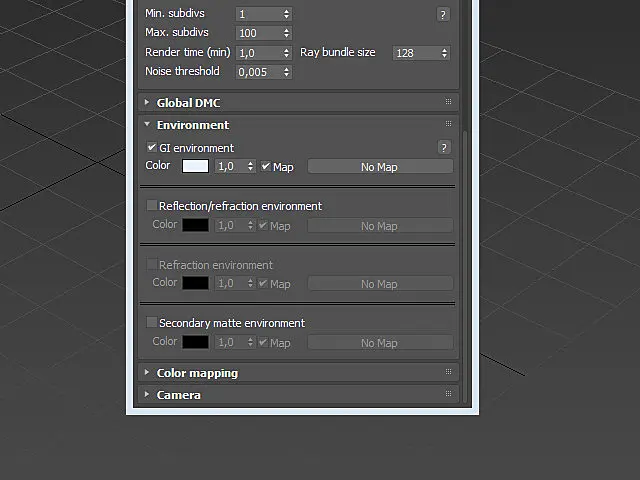Enable Secondary matte environment checkbox
The height and width of the screenshot is (480, 640).
tap(151, 322)
